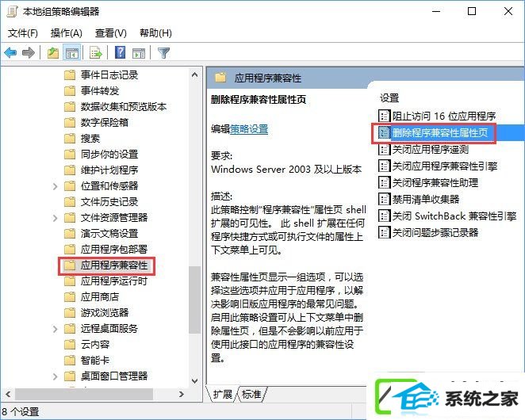Switch to the 标准 tab
Image resolution: width=525 pixels, height=420 pixels.
[x=251, y=394]
